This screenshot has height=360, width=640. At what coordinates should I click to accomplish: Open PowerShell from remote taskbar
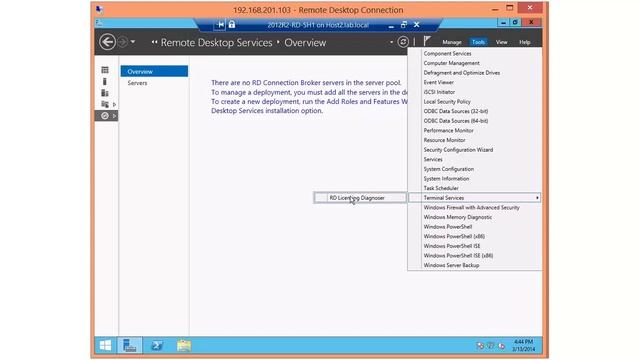tap(157, 345)
